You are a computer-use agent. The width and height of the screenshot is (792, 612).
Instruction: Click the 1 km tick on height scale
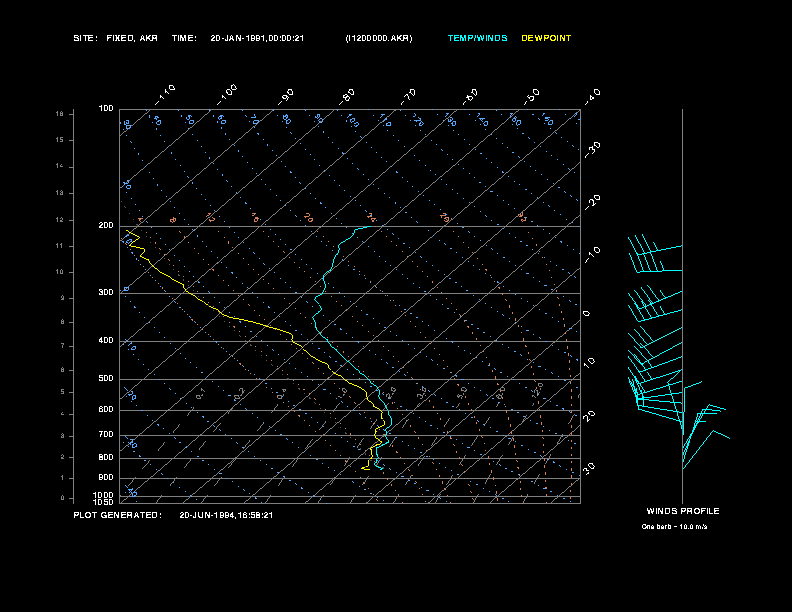pos(63,478)
